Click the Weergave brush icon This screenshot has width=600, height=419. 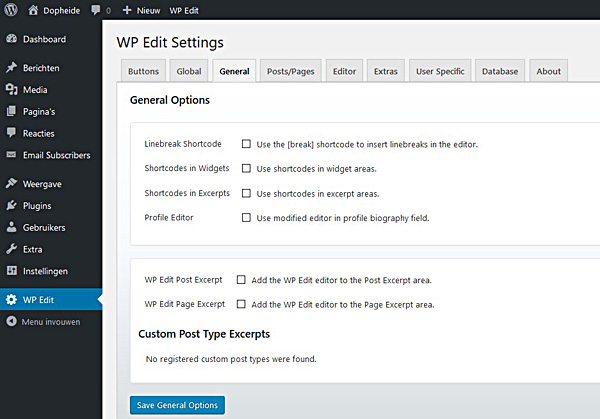pyautogui.click(x=11, y=183)
